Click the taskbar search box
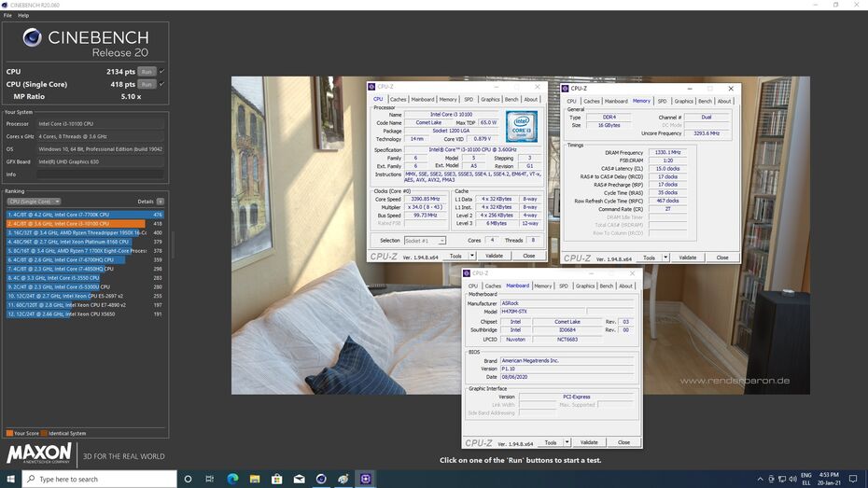 (x=99, y=480)
